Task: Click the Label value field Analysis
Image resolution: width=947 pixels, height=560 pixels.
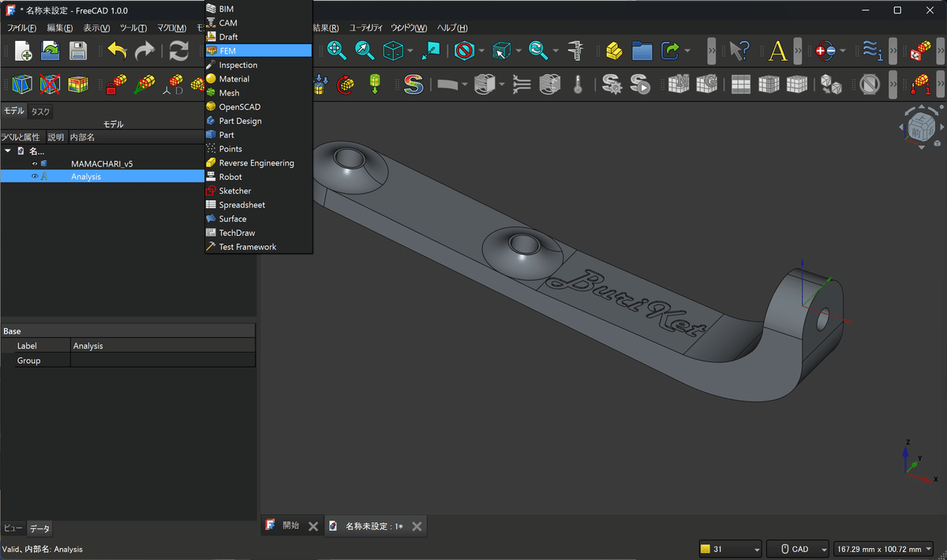Action: 163,345
